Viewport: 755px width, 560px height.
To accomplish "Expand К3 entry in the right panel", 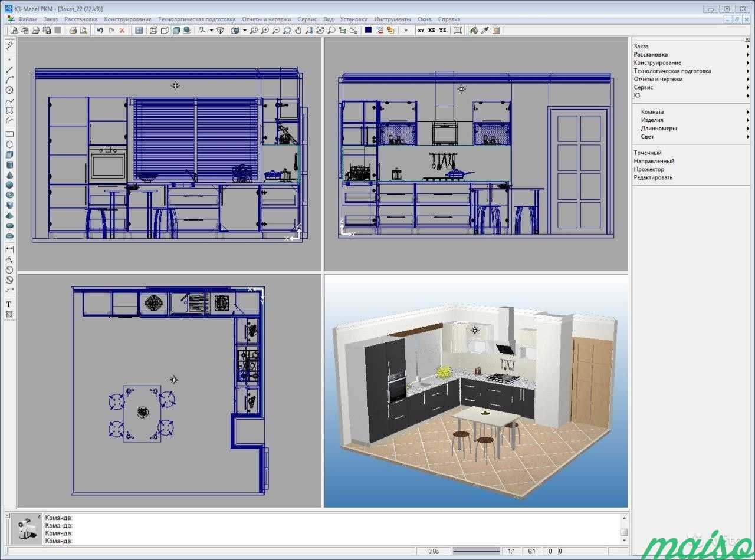I will (x=691, y=95).
